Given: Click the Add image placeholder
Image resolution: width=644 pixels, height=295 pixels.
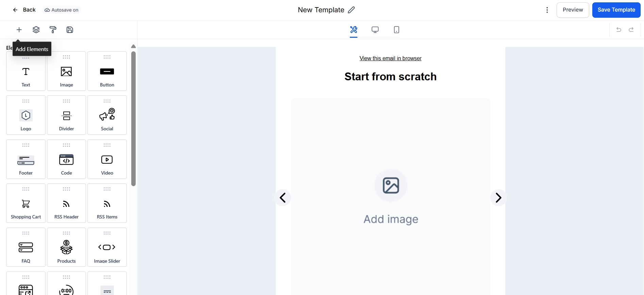Looking at the screenshot, I should point(391,197).
